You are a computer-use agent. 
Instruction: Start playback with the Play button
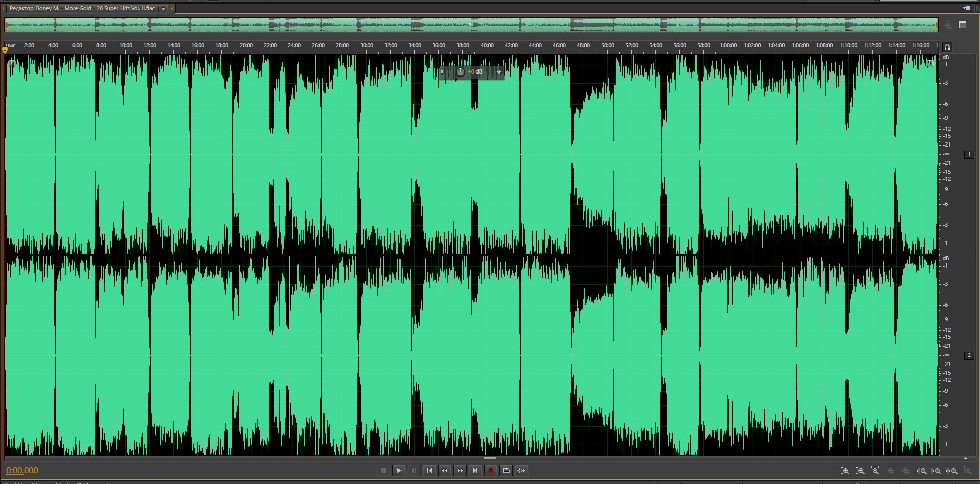coord(399,470)
